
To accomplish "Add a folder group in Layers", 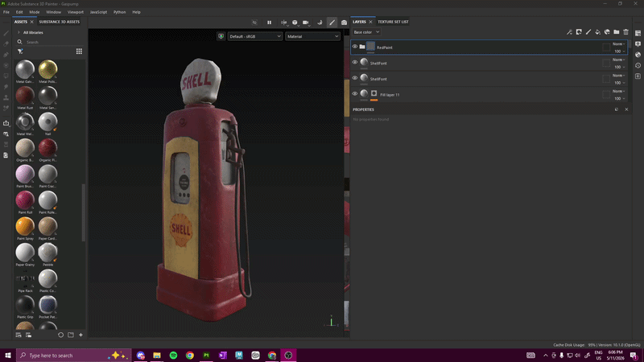I will click(x=617, y=32).
